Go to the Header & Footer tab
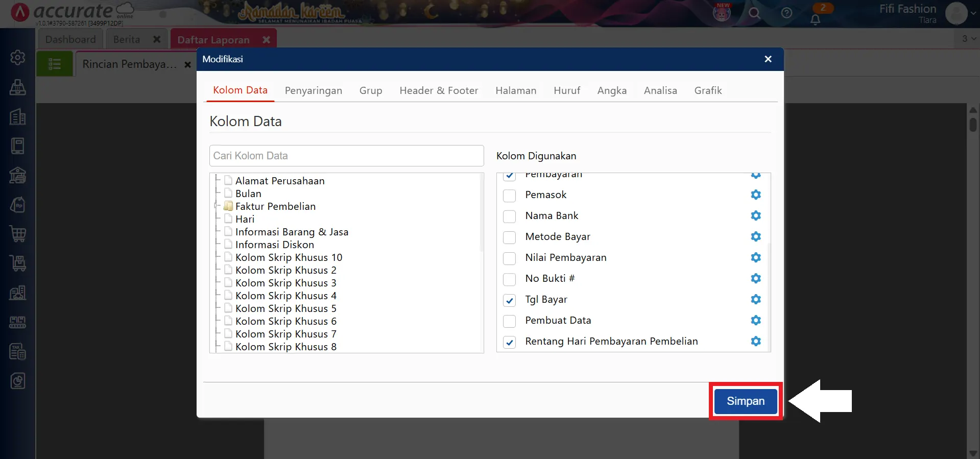 click(x=439, y=90)
